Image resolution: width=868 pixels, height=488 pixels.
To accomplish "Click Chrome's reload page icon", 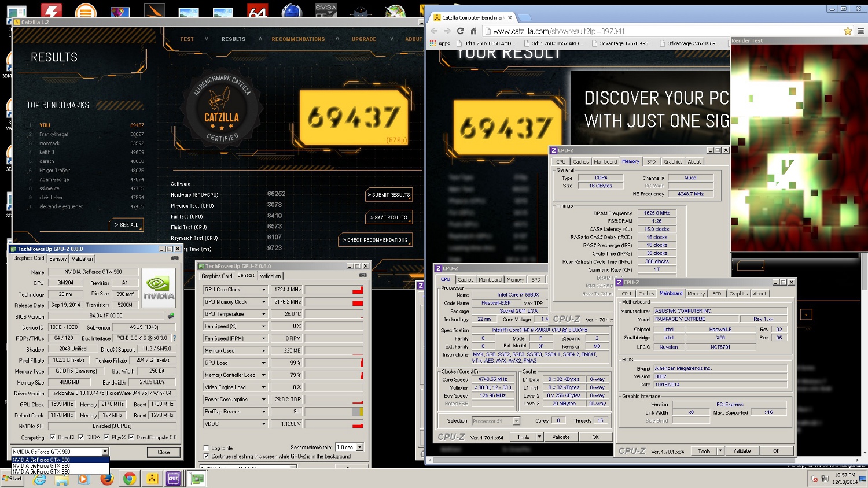I will 460,31.
